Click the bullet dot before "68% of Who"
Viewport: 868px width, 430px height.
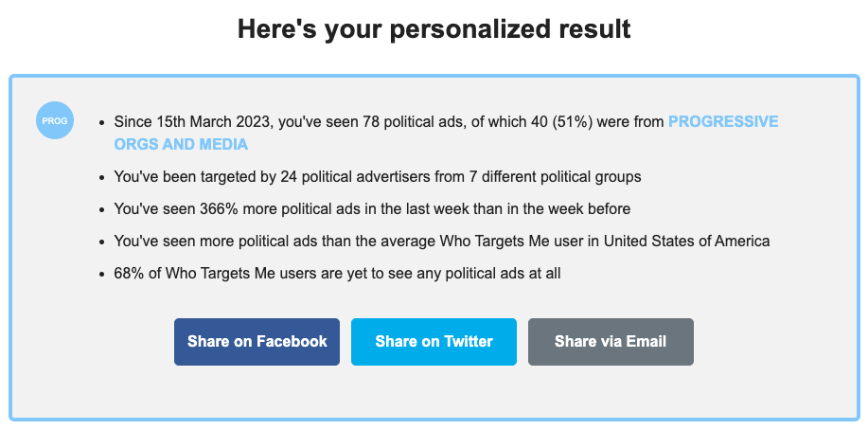[101, 275]
